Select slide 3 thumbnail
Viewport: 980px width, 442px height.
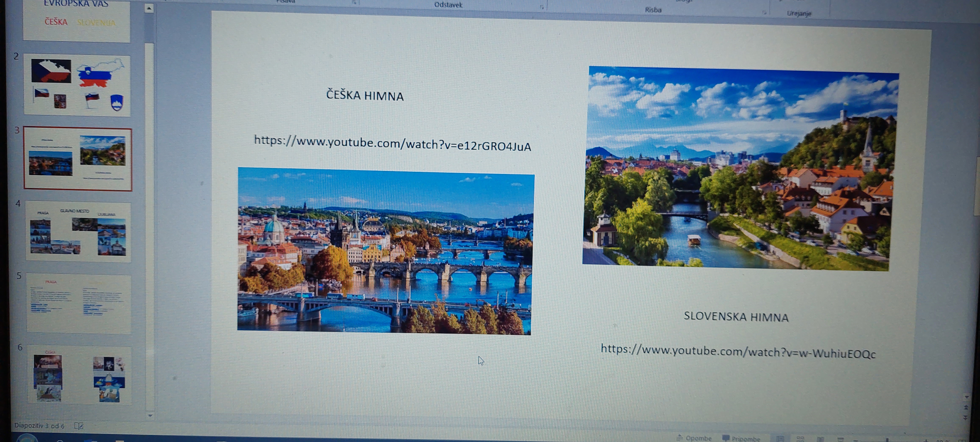click(78, 159)
